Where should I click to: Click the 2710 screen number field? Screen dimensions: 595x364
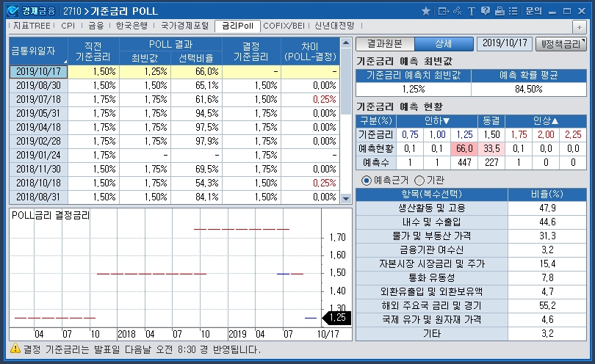click(x=72, y=12)
